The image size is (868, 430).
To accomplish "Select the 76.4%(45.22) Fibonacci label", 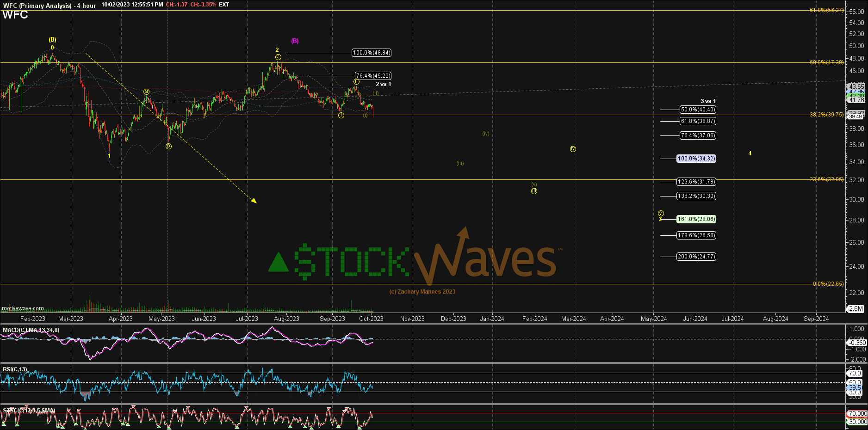I will (373, 76).
